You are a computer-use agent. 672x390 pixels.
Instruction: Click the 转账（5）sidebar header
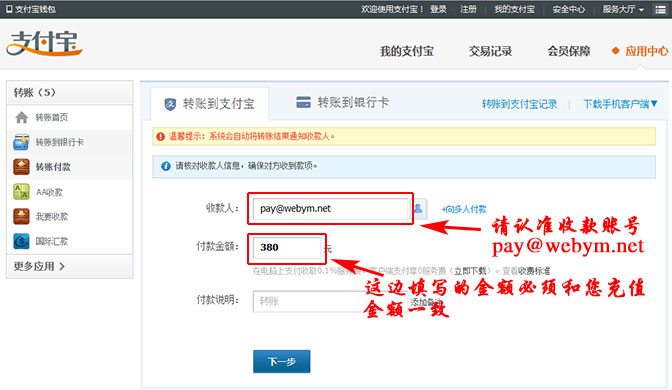[69, 93]
